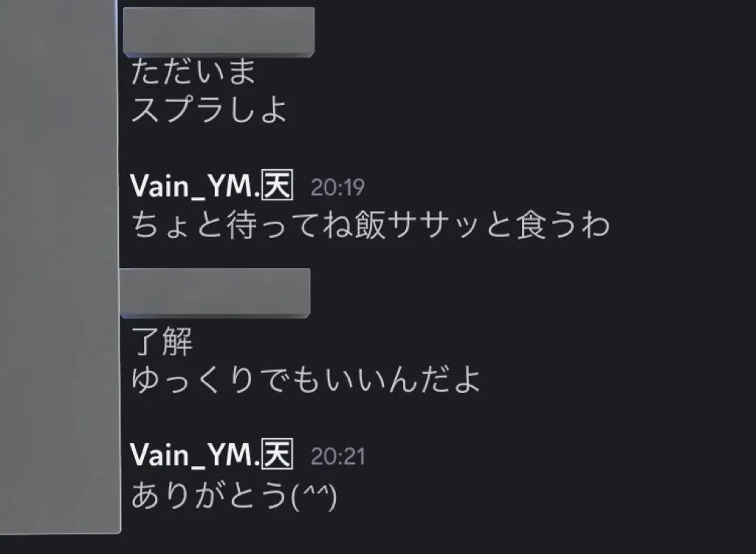The width and height of the screenshot is (756, 554).
Task: Click the 20:21 message timestamp
Action: 338,456
